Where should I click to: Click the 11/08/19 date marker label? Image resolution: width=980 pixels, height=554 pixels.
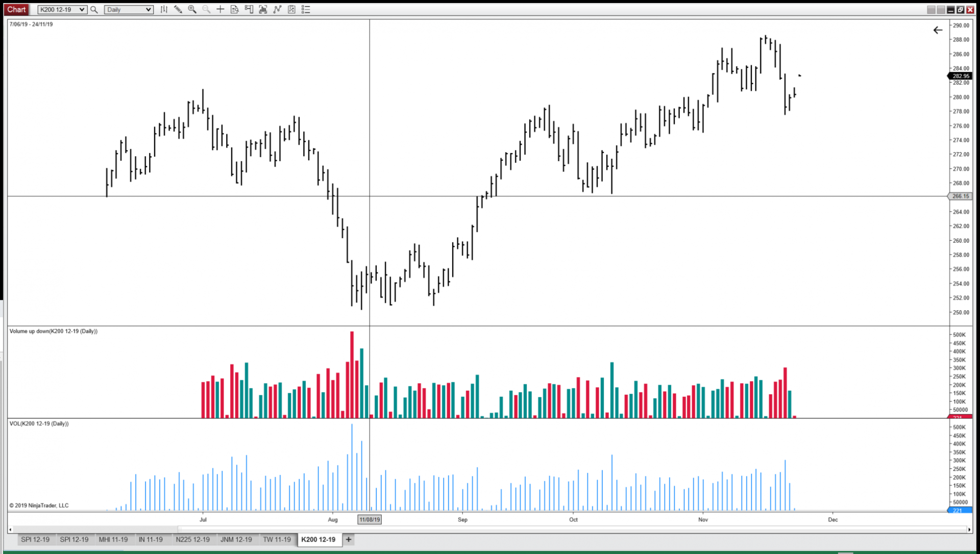pos(370,519)
